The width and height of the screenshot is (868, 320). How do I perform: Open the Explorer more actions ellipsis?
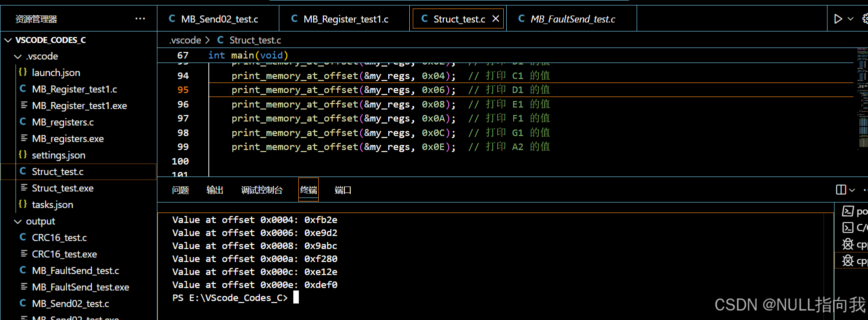pos(140,19)
